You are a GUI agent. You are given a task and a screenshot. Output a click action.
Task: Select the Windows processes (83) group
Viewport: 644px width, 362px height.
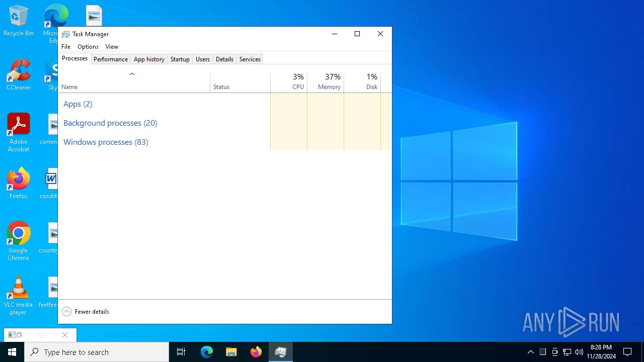106,142
